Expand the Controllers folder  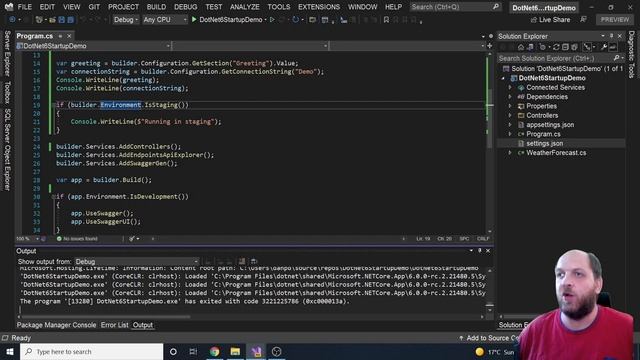[510, 116]
